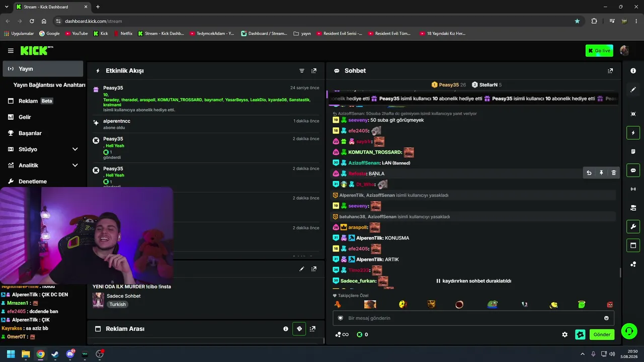
Task: Open the hamburger menu beside the Kick logo
Action: coord(11,51)
